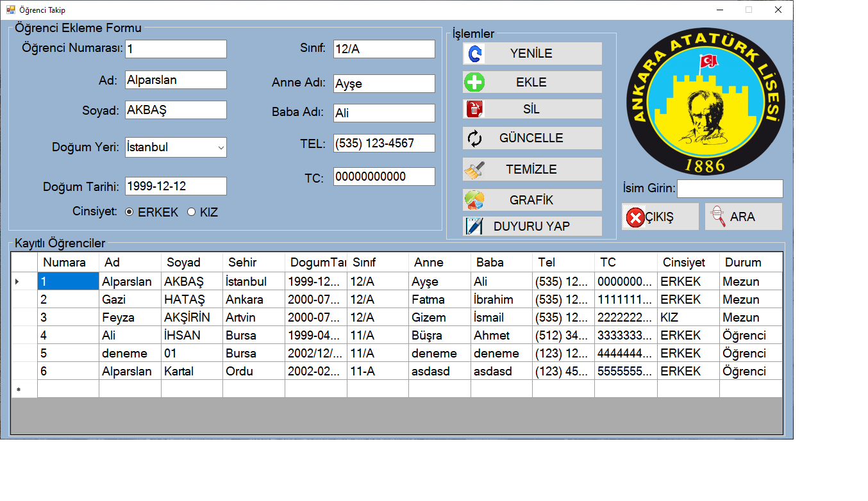The width and height of the screenshot is (868, 501).
Task: Click the Soyad field containing AKBAŞ
Action: click(176, 110)
